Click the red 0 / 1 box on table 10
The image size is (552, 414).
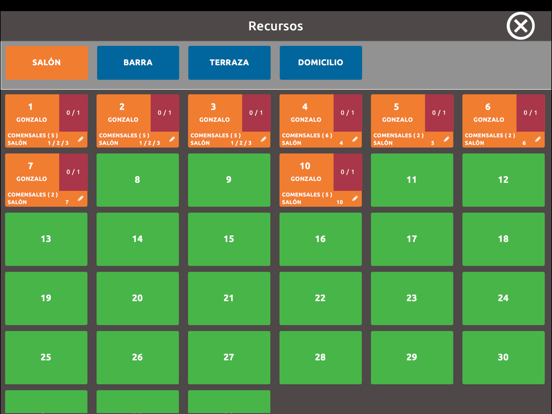[x=347, y=172]
